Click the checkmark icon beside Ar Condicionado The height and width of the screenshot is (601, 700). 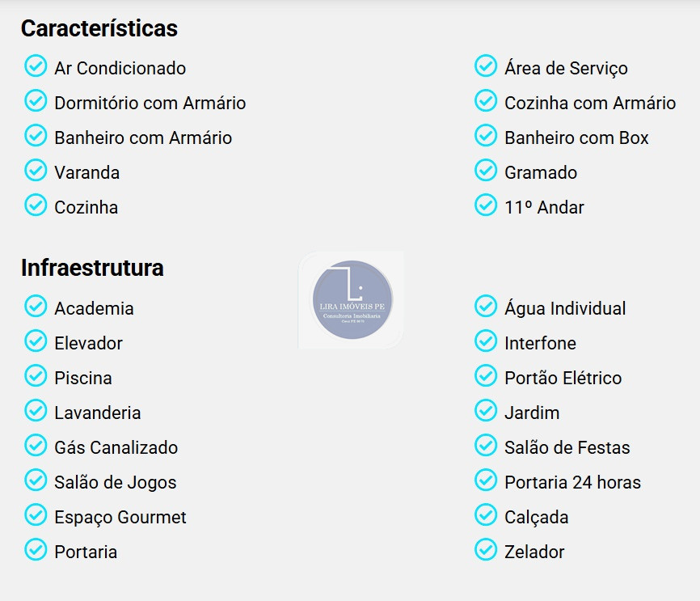(36, 66)
